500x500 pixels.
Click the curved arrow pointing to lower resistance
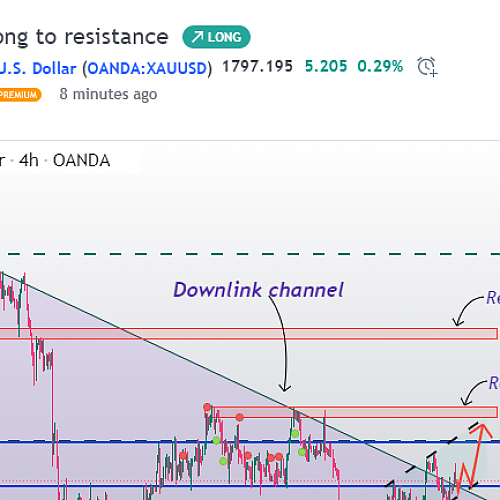pos(474,393)
